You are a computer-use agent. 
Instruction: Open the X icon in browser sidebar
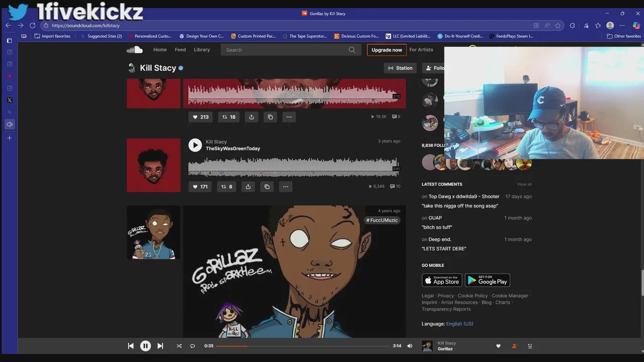tap(10, 100)
